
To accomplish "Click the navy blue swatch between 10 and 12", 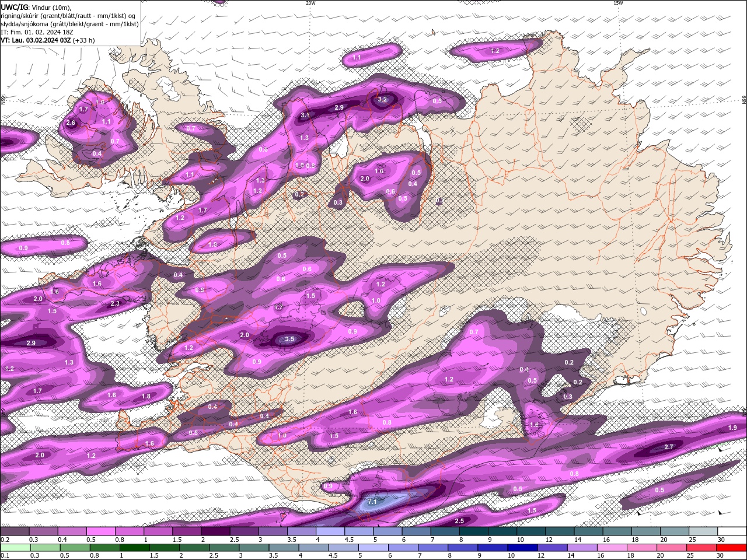I will pyautogui.click(x=522, y=547).
